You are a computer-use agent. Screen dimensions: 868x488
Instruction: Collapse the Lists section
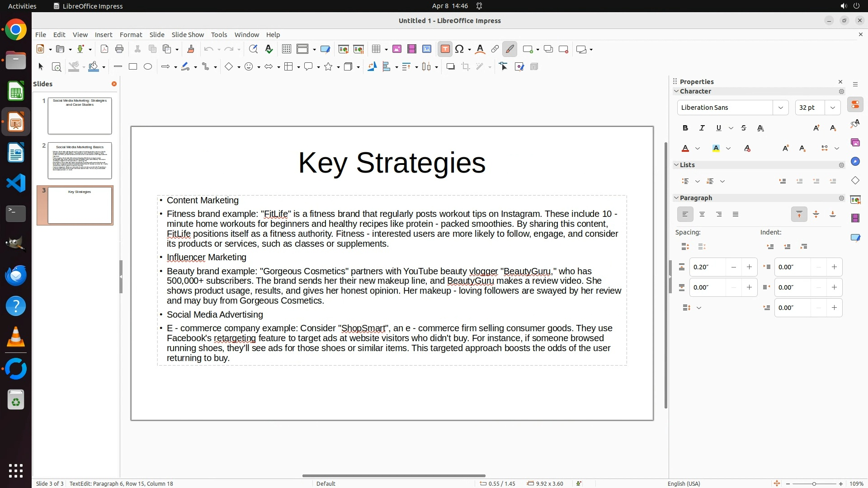pos(677,165)
